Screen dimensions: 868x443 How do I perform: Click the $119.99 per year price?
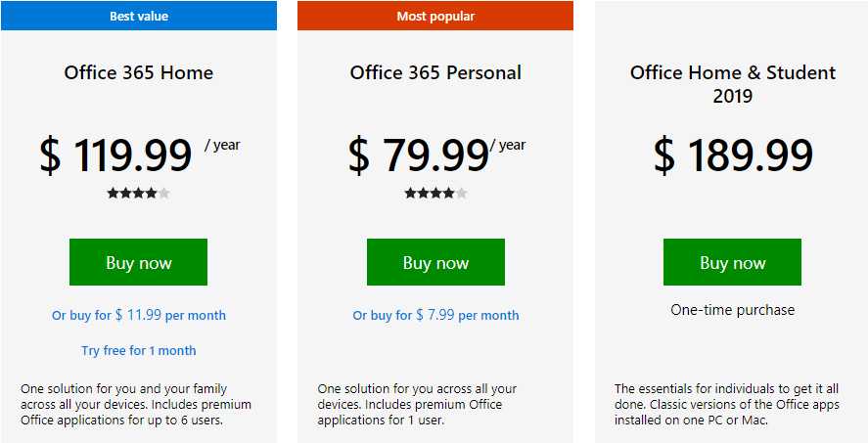tap(140, 155)
